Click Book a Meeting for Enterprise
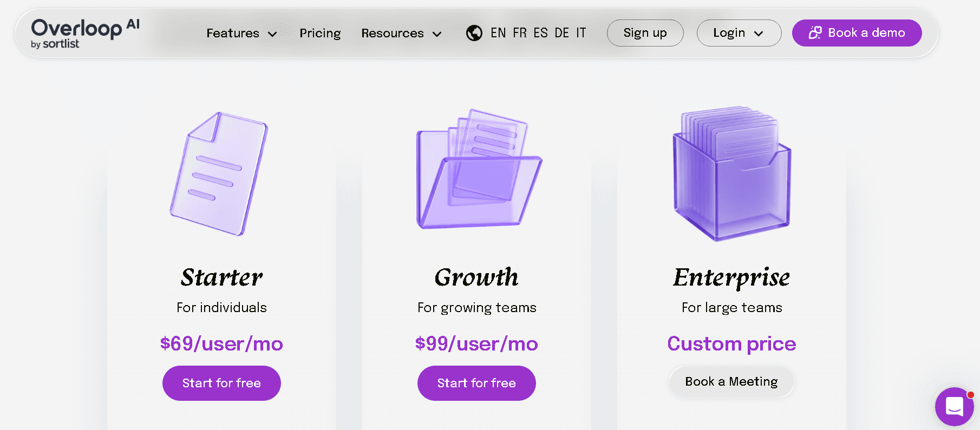Screen dimensions: 980x430 click(731, 381)
